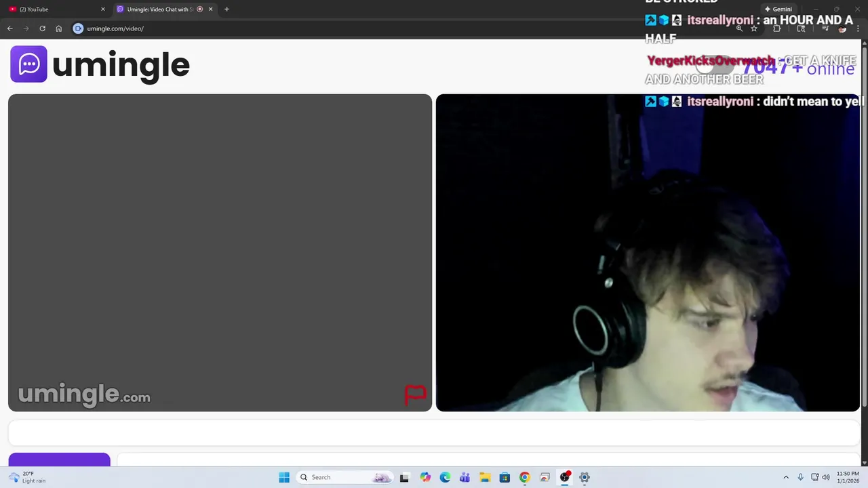Bookmark this page with the star icon
Image resolution: width=868 pixels, height=488 pixels.
pyautogui.click(x=754, y=28)
